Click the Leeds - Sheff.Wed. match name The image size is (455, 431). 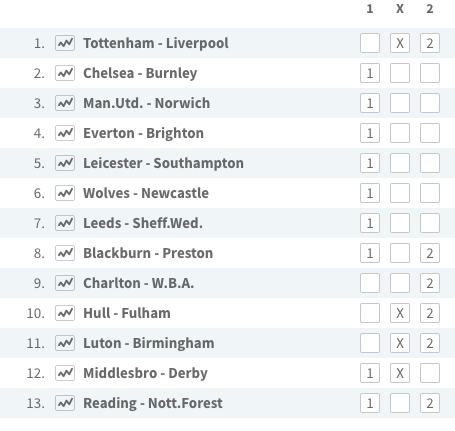[x=143, y=223]
